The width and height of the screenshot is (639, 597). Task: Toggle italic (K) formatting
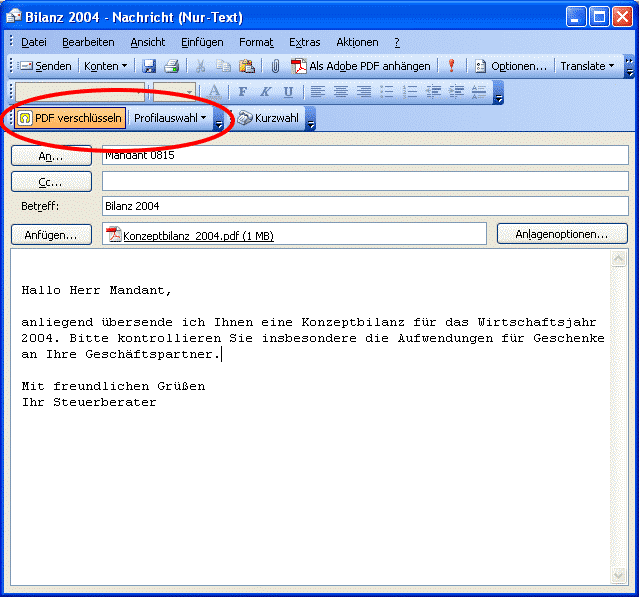pos(265,92)
